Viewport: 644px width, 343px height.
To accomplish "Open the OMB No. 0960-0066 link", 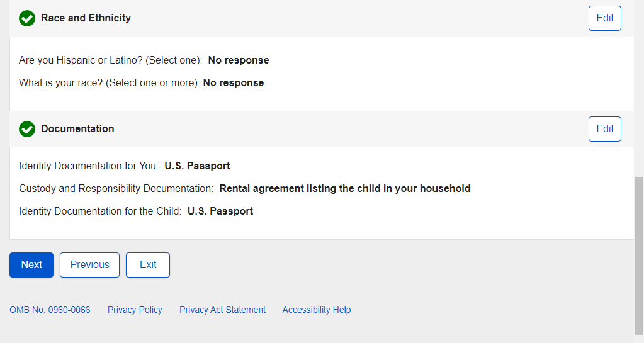I will 50,310.
